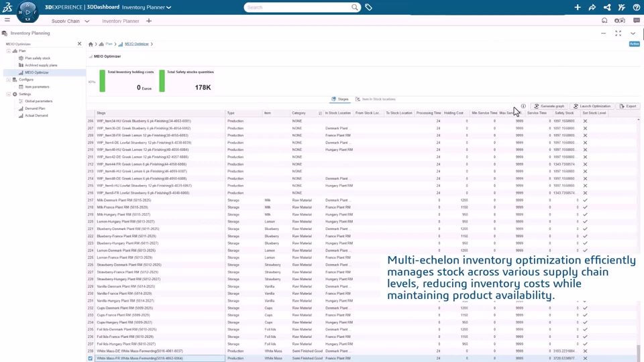Collapse the Plan tree node
This screenshot has width=644, height=362.
(8, 51)
